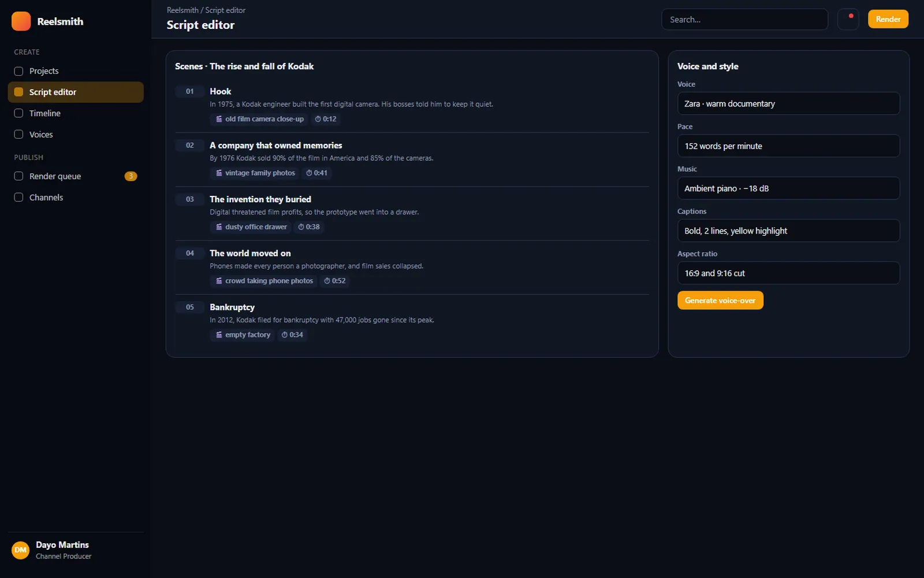Click the clapper icon on empty factory tag

tap(219, 335)
